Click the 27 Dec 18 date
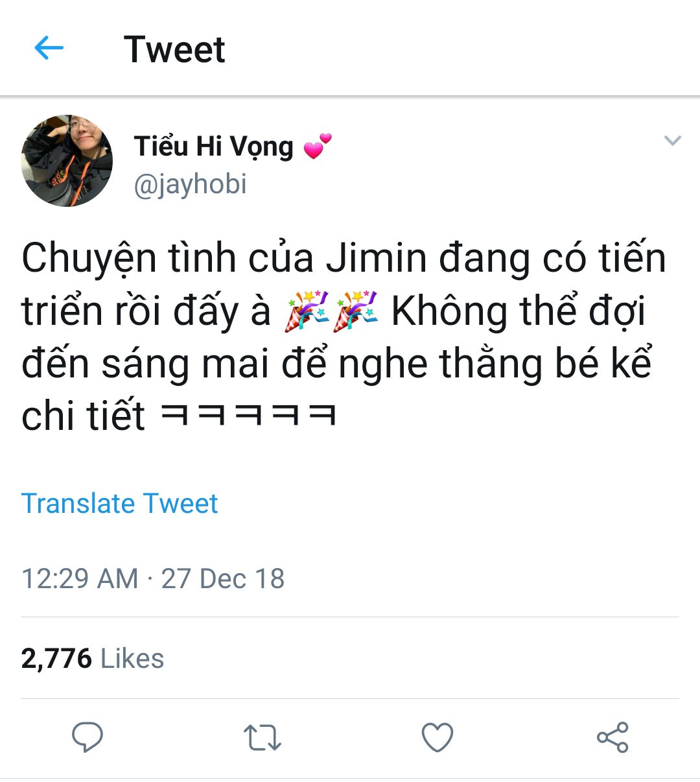Screen dimensions: 700x782 (223, 578)
